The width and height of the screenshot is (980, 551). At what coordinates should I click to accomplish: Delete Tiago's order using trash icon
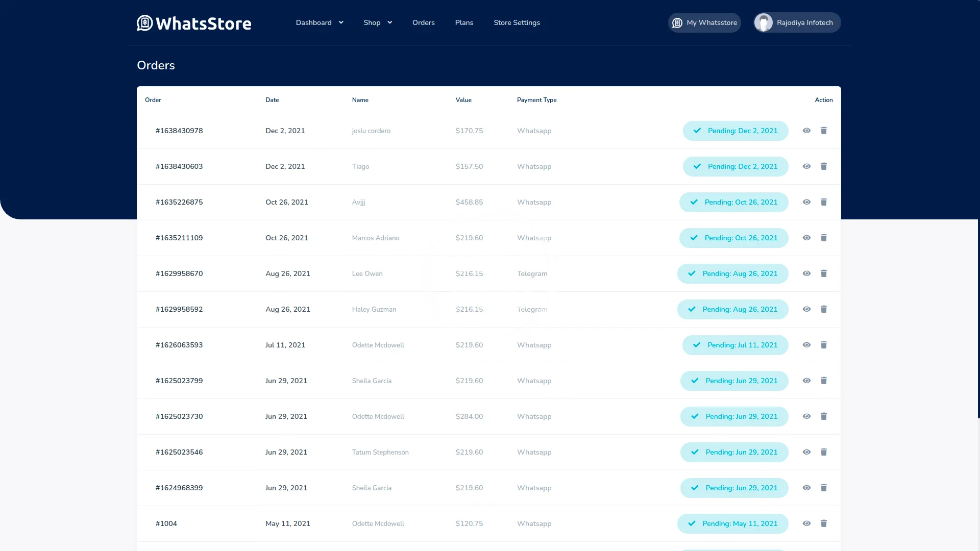pyautogui.click(x=823, y=166)
